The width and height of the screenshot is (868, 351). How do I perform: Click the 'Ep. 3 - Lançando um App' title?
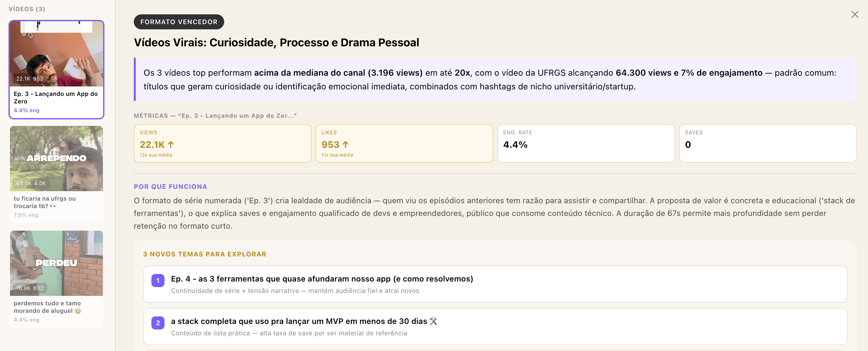click(55, 97)
